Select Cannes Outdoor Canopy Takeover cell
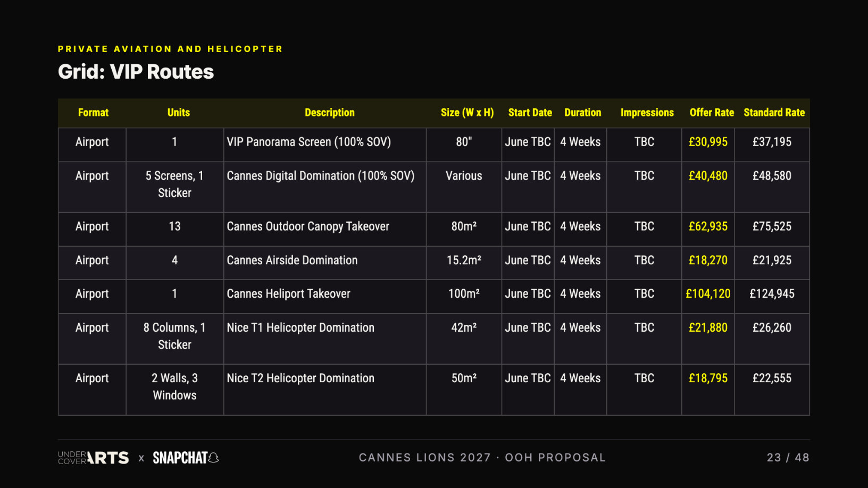 (325, 229)
